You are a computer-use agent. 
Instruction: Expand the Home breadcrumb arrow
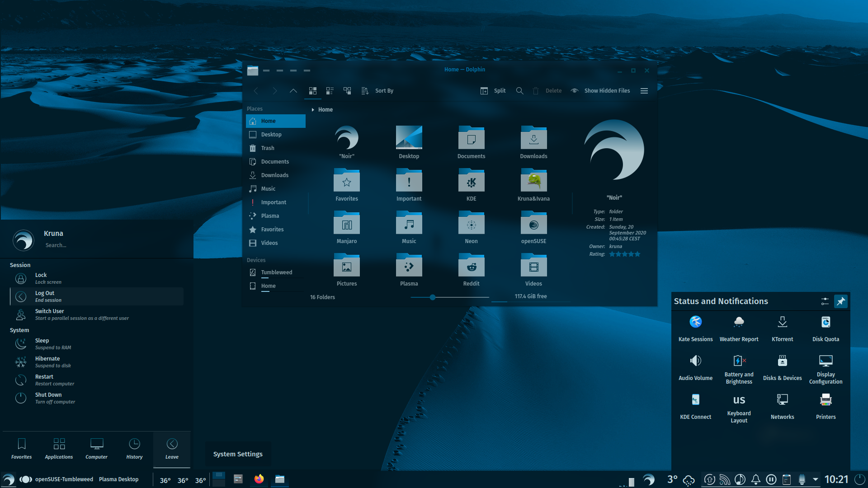click(313, 110)
